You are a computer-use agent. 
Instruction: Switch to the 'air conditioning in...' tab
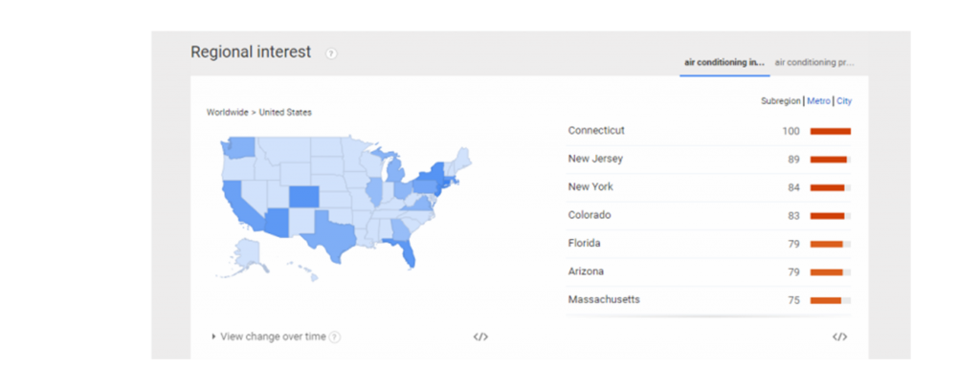pyautogui.click(x=724, y=62)
